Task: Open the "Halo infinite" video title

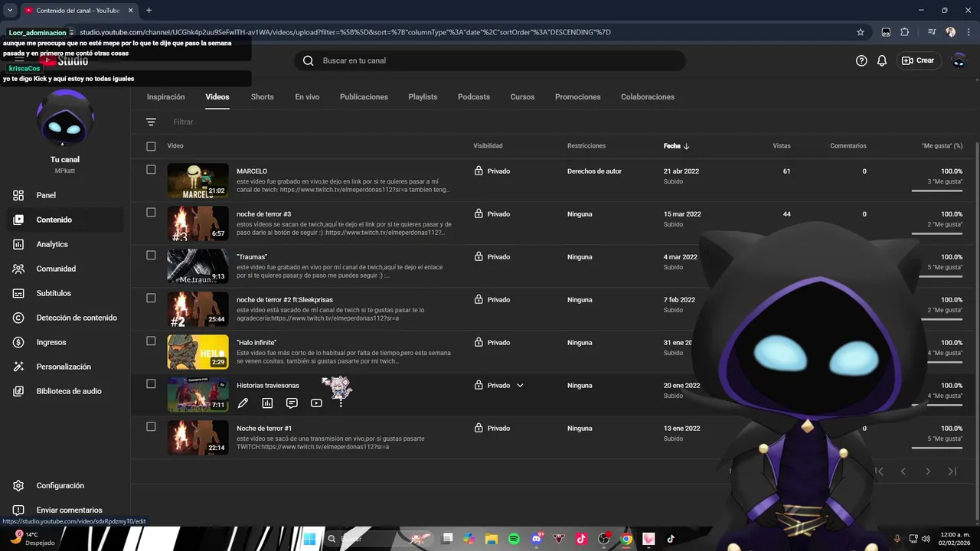Action: 256,343
